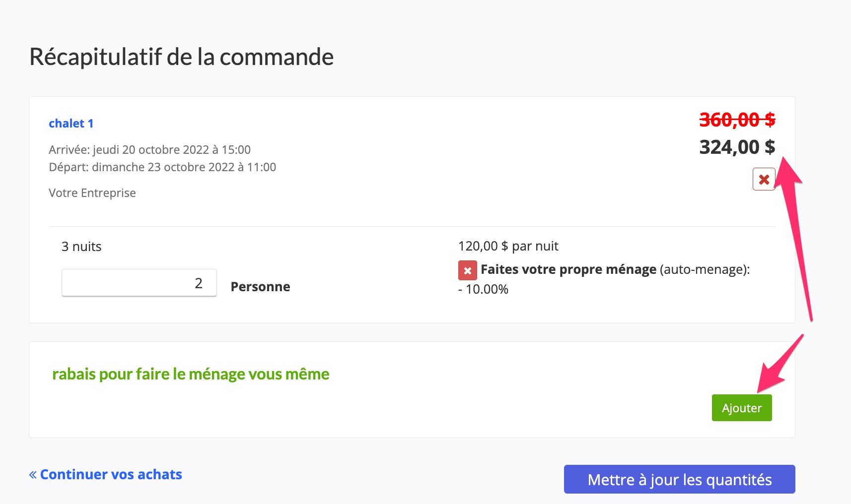This screenshot has width=851, height=504.
Task: Click the Personne label
Action: (260, 287)
